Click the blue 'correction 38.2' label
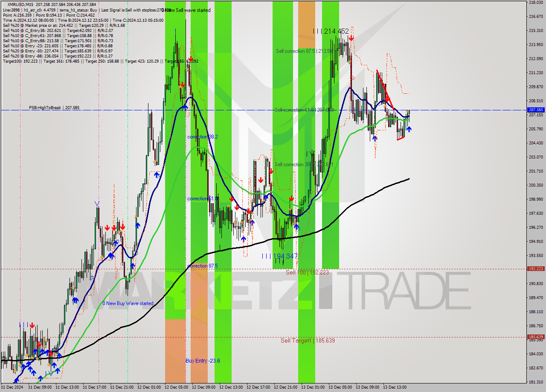The height and width of the screenshot is (392, 546). [x=203, y=137]
